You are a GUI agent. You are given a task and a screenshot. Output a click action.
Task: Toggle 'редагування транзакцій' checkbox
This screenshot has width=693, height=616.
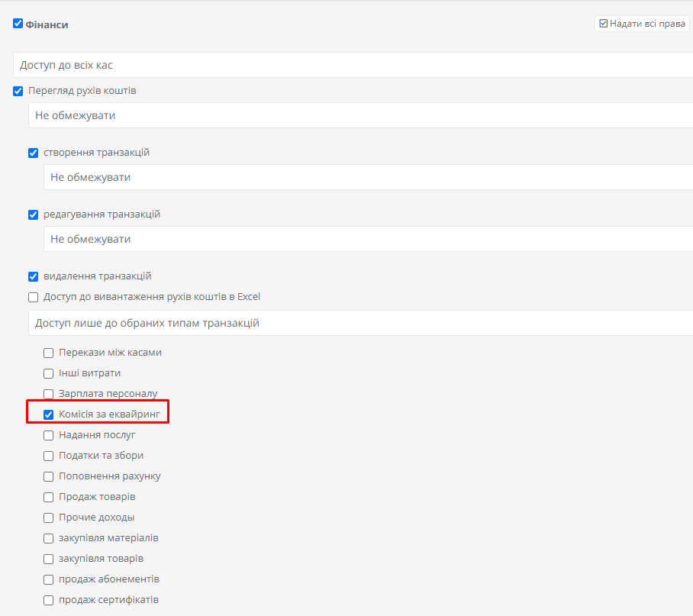33,214
